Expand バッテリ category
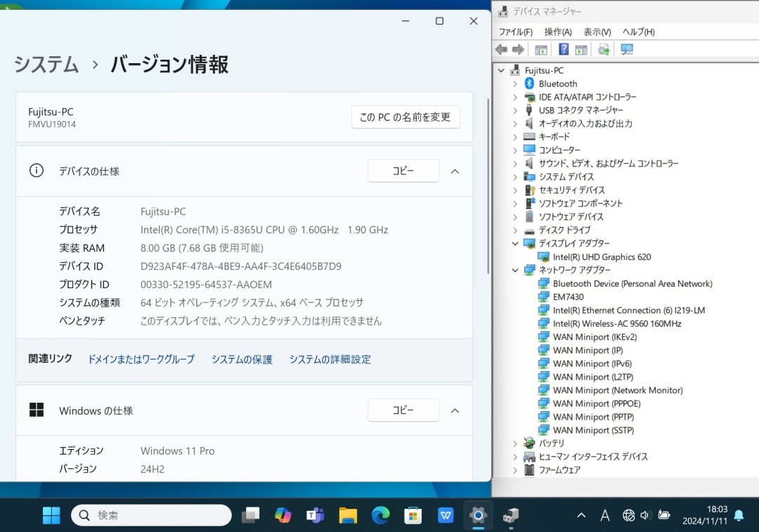 515,443
